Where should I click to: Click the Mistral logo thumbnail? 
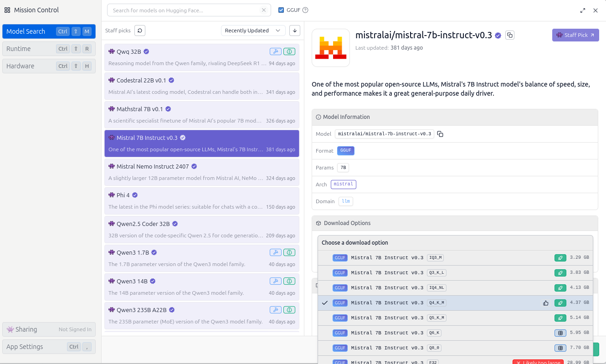[x=331, y=48]
